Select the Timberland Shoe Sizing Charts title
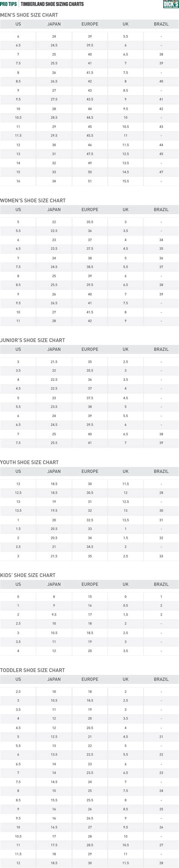 (52, 4)
